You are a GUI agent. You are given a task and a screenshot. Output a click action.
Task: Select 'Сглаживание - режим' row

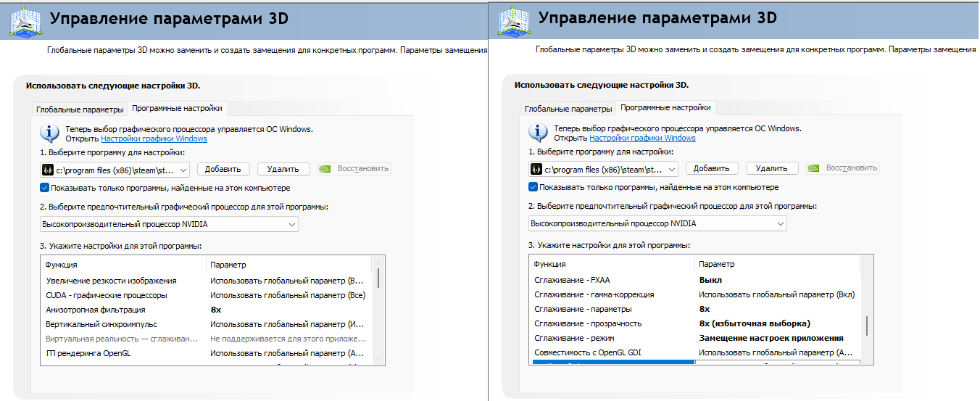click(695, 338)
